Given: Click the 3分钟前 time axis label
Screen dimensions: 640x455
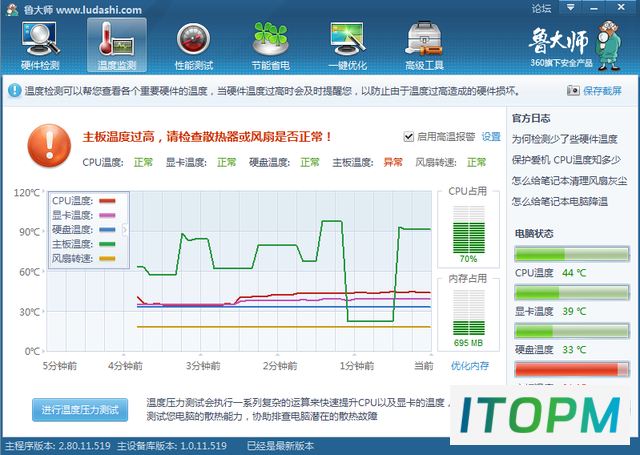Looking at the screenshot, I should pos(203,366).
